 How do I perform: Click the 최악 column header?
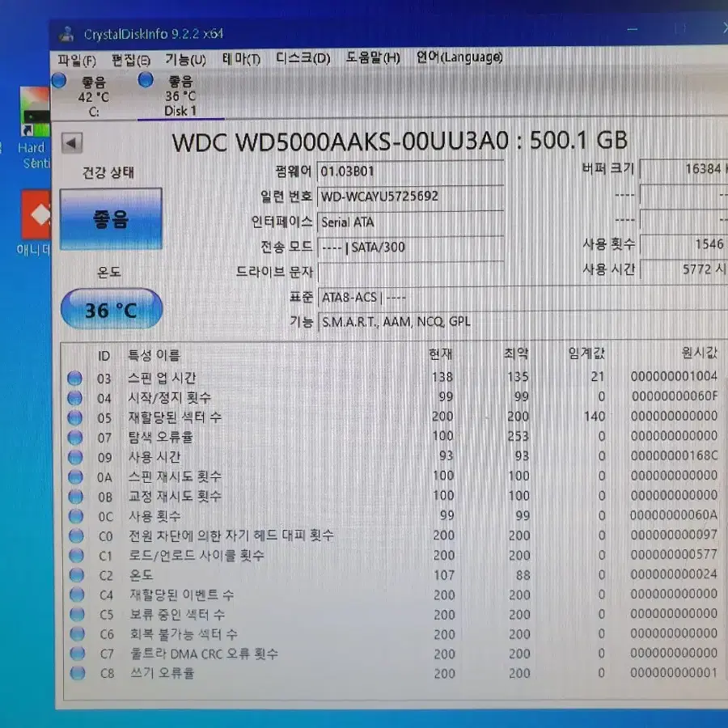click(x=516, y=353)
